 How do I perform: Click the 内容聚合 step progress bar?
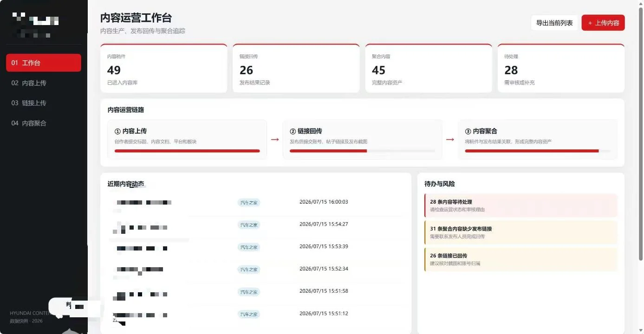click(538, 151)
